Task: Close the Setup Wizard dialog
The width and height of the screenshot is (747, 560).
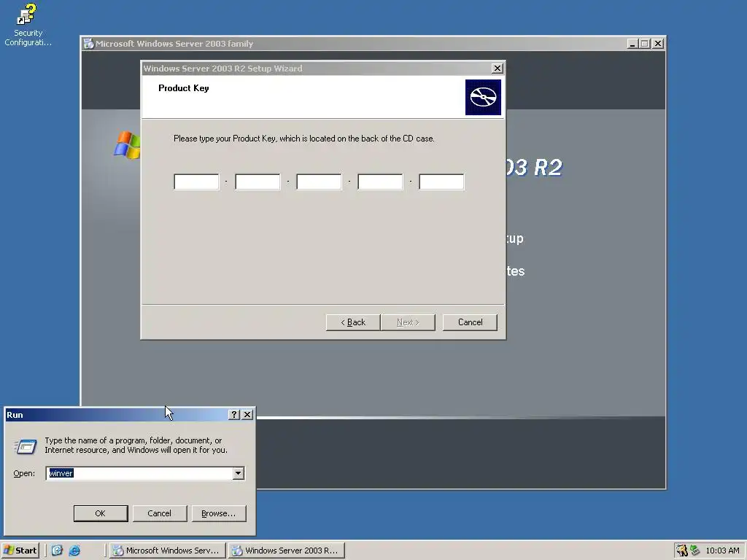Action: (497, 69)
